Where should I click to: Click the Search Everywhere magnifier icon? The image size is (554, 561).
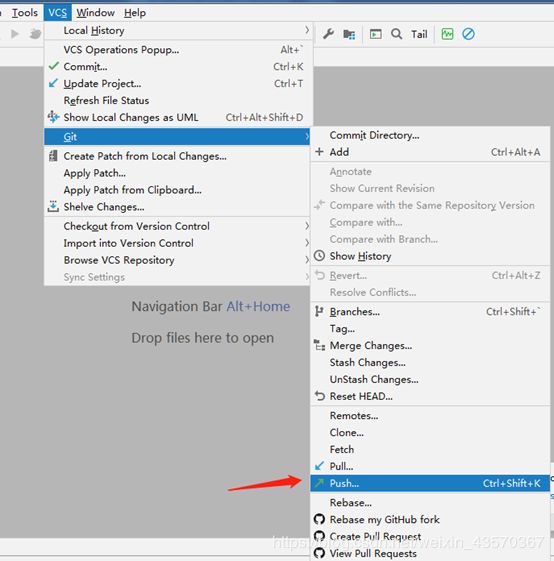pyautogui.click(x=396, y=34)
